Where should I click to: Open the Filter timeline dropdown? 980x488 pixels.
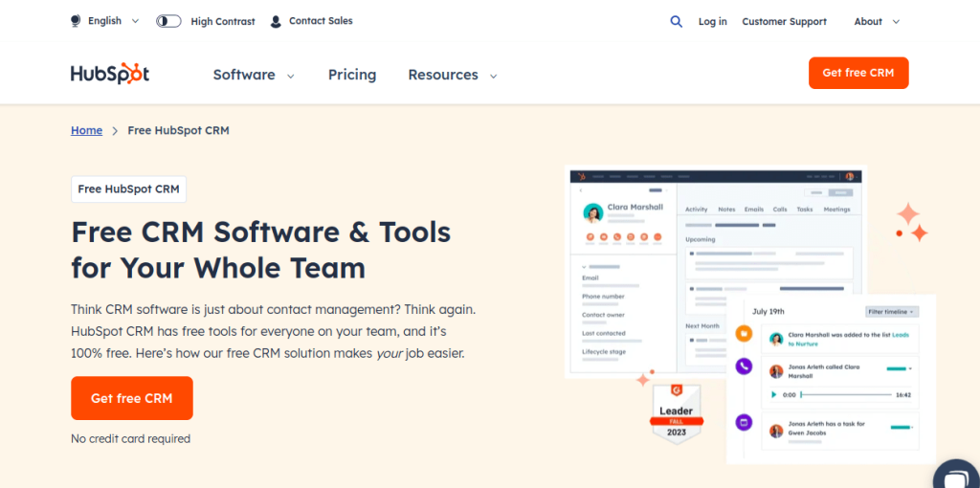(x=892, y=311)
